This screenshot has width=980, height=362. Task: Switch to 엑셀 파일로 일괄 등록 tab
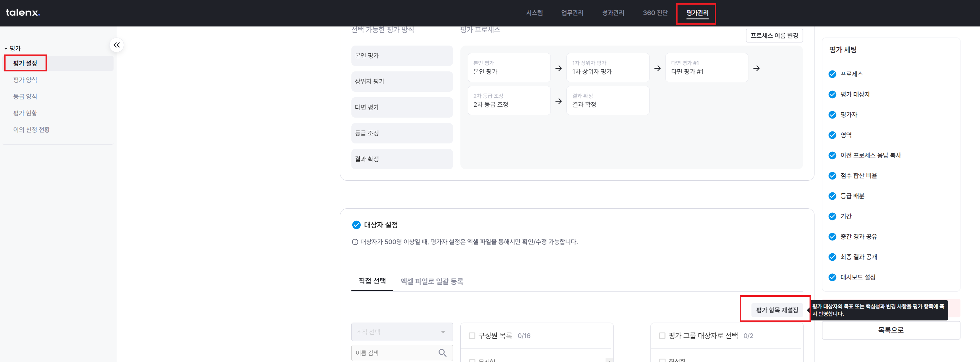(432, 281)
